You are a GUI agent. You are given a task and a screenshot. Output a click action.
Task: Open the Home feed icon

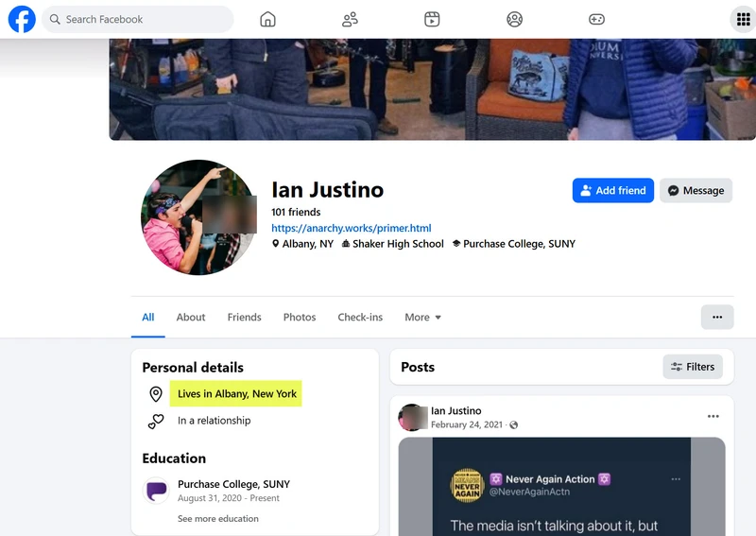pos(267,19)
